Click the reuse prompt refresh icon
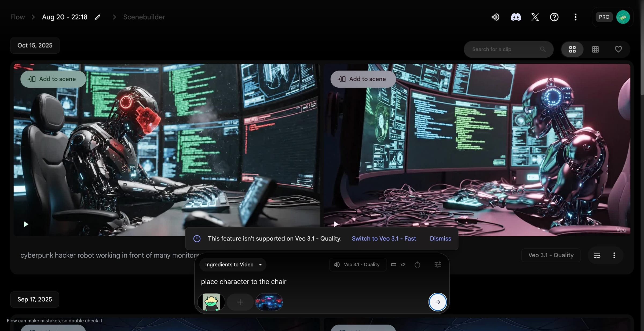Viewport: 644px width, 331px height. (417, 265)
